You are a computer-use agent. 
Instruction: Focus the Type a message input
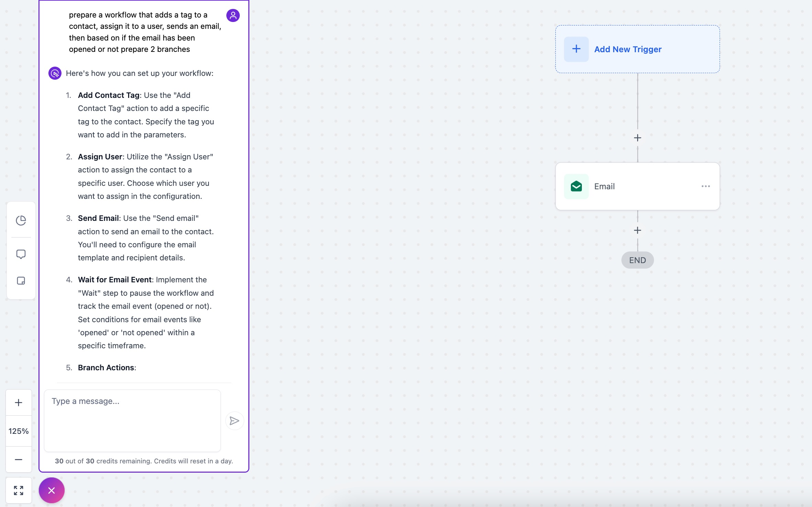(x=132, y=420)
